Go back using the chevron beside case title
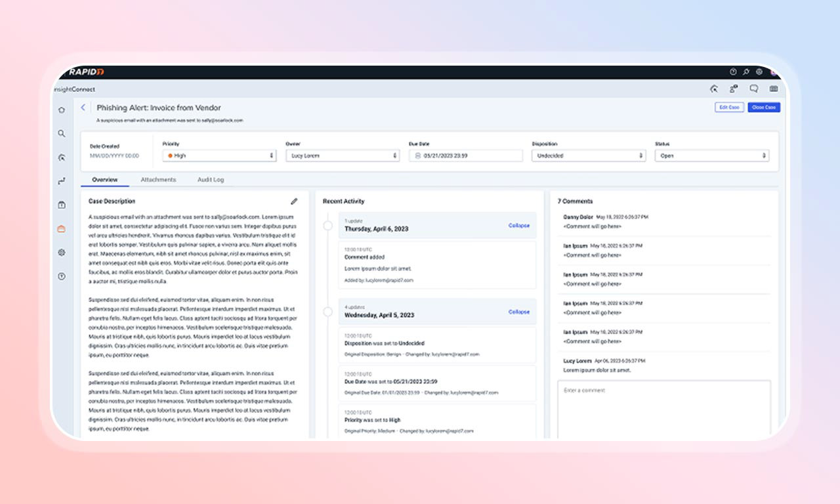The image size is (840, 504). coord(83,107)
